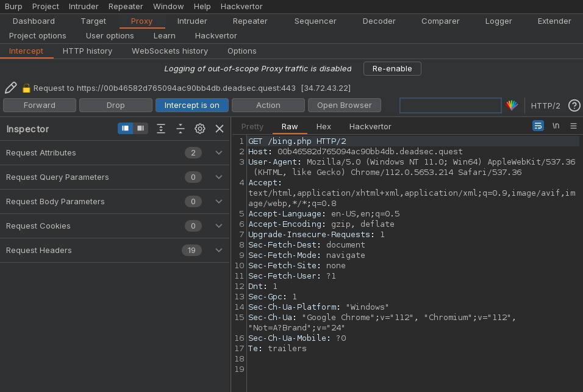
Task: Click the Host header line
Action: [356, 152]
